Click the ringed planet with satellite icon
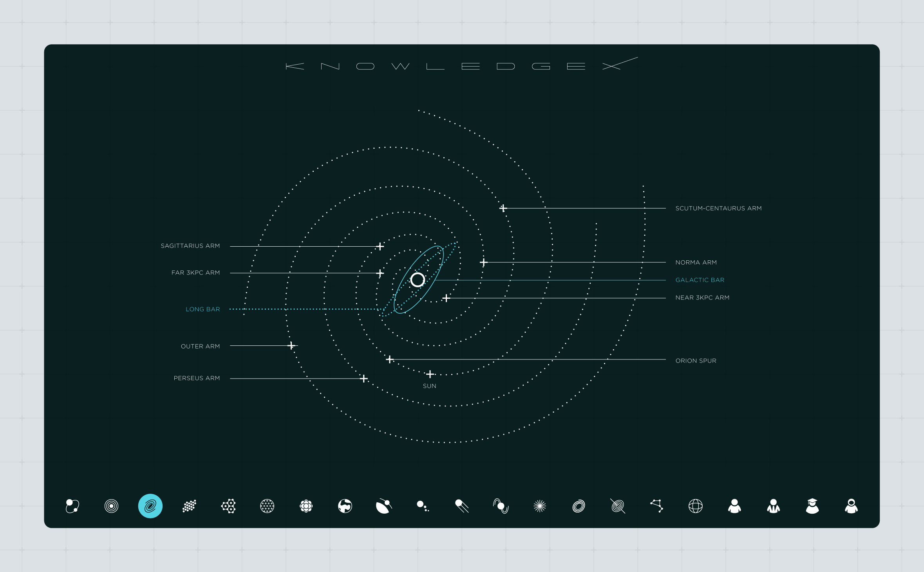 pos(384,506)
